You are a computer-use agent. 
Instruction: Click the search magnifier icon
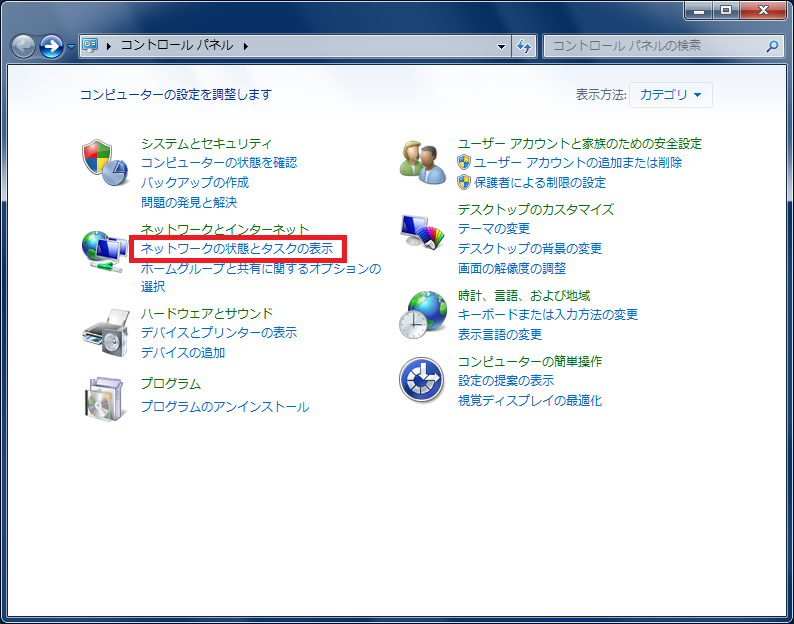click(772, 46)
